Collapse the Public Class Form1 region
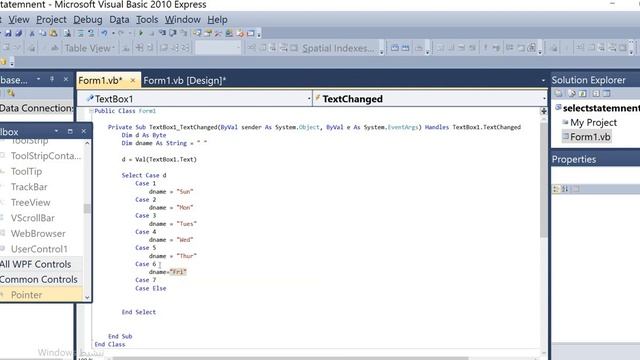The height and width of the screenshot is (360, 640). click(x=91, y=111)
